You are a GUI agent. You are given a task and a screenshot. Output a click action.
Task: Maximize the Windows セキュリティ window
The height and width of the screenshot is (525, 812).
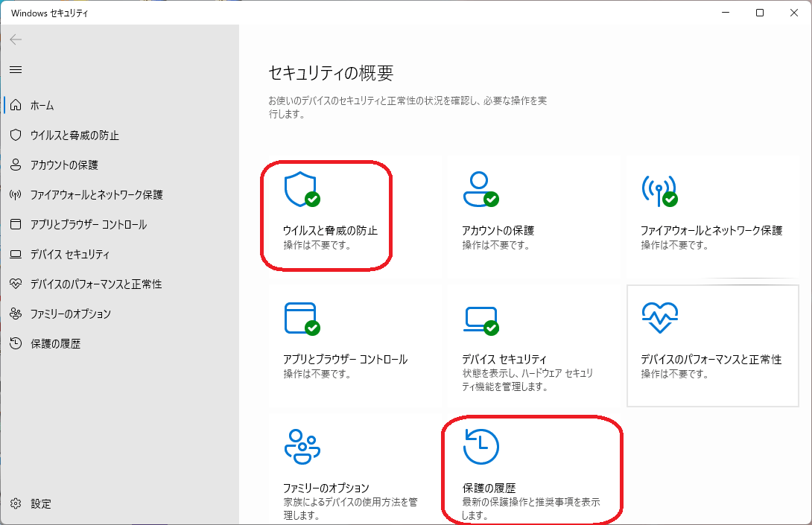pos(760,13)
